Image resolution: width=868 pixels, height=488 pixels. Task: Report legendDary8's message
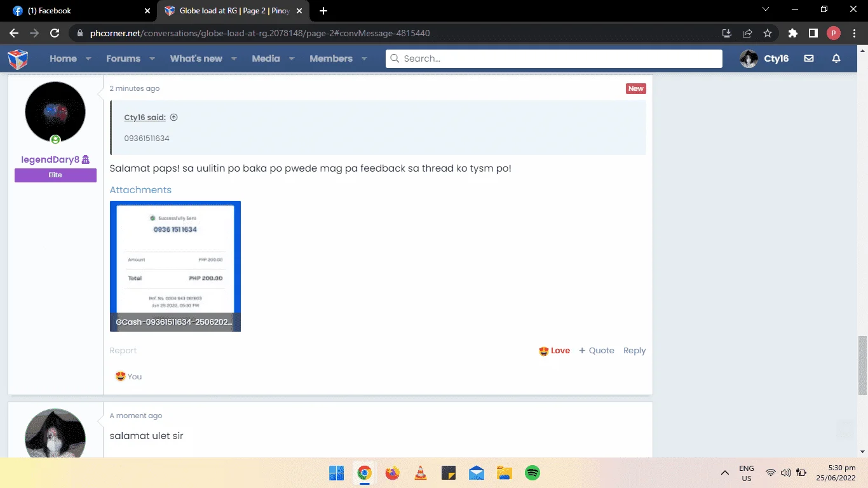(x=123, y=351)
